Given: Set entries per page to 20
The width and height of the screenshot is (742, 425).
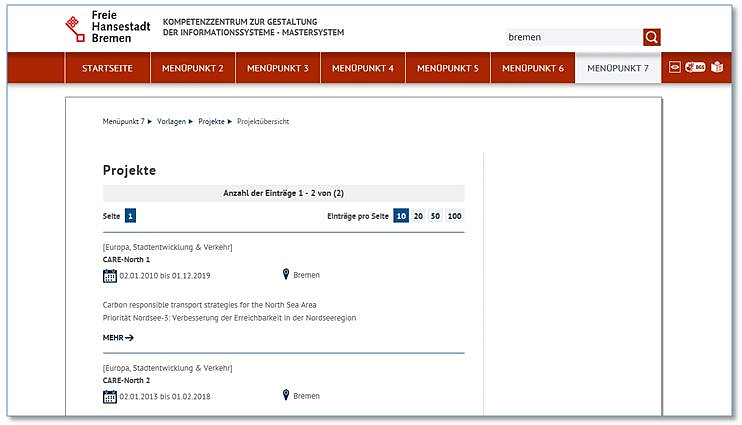Looking at the screenshot, I should [419, 216].
